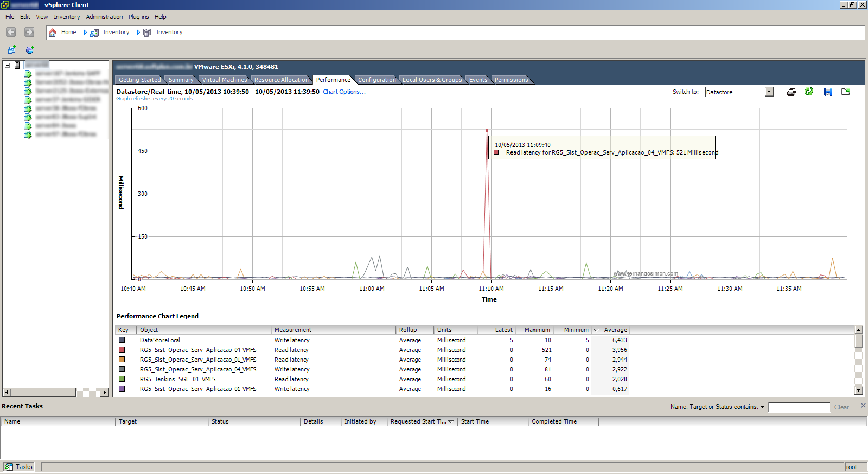Viewport: 868px width, 474px height.
Task: Open the tasks filter criteria dropdown arrow
Action: [762, 407]
